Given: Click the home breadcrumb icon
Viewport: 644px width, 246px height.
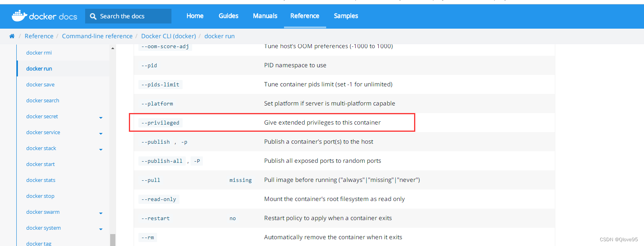Looking at the screenshot, I should coord(12,36).
